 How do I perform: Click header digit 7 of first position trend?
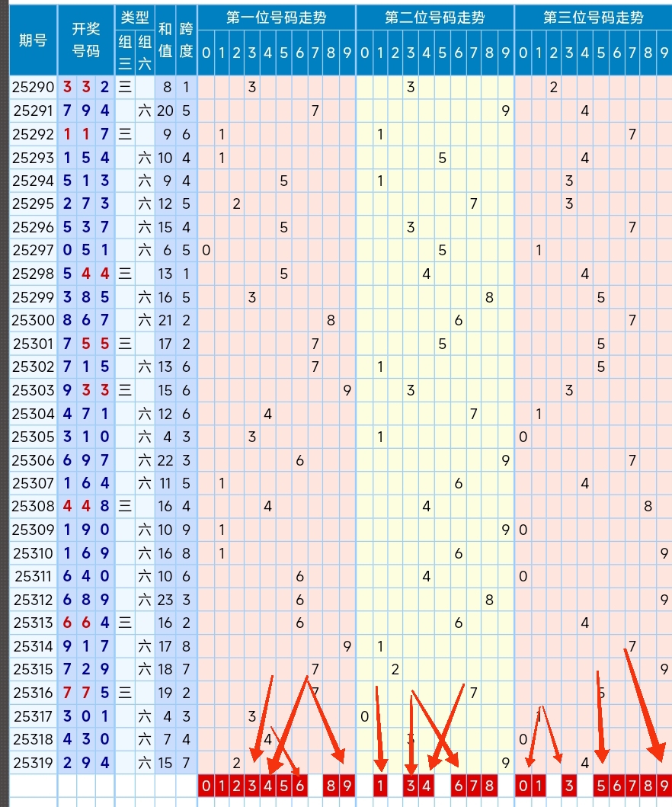[315, 53]
